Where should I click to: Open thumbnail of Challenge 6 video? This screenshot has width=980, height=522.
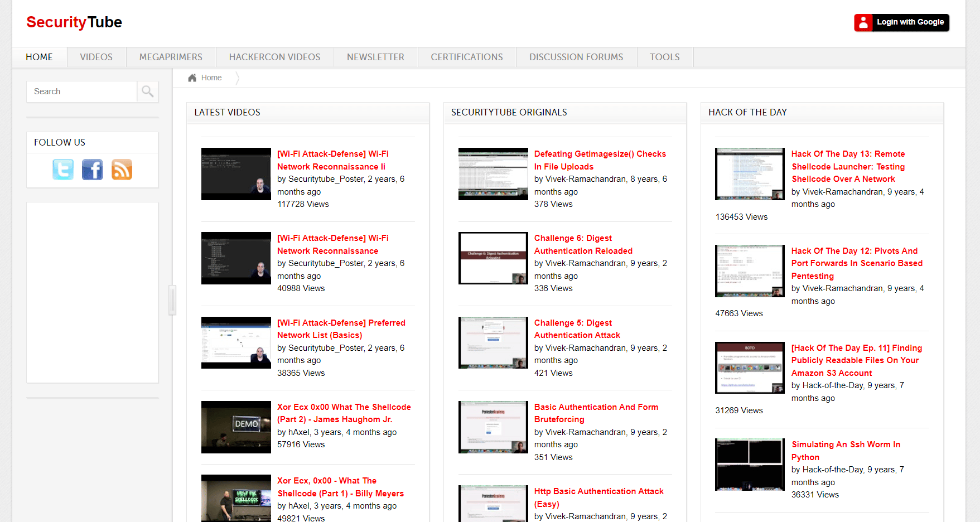point(493,258)
